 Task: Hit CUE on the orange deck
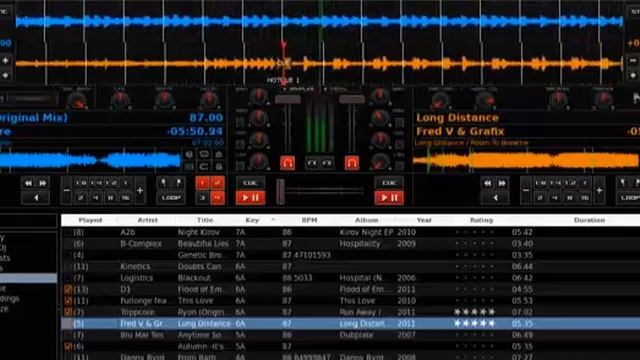[x=389, y=183]
